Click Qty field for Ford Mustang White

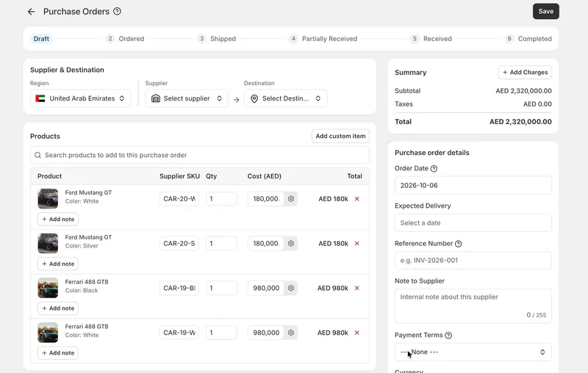(x=221, y=199)
